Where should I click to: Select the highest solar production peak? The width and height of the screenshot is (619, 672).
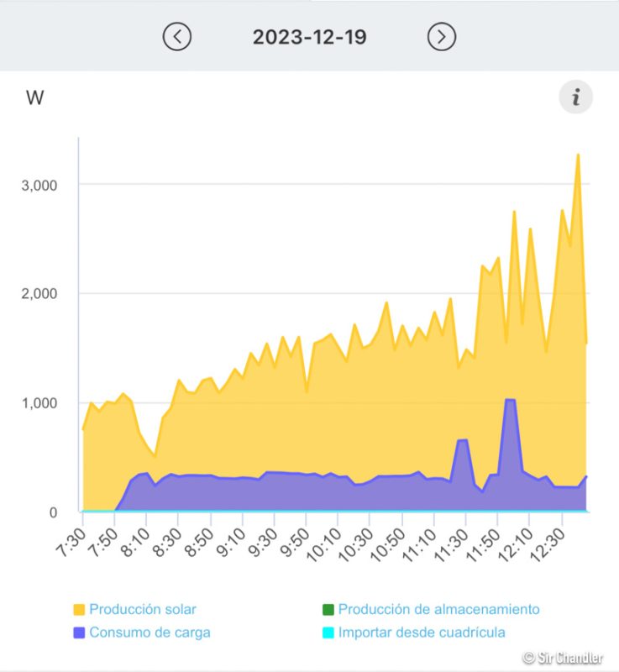point(578,155)
